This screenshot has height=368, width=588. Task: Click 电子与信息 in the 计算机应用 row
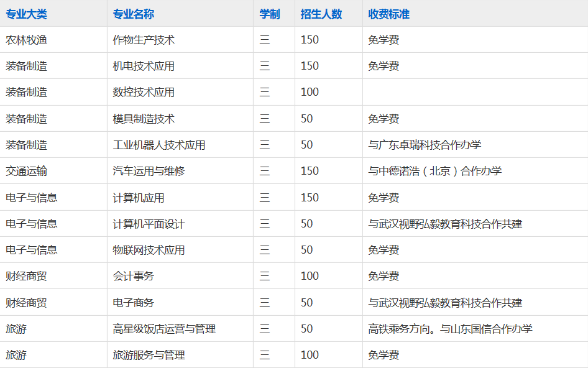[32, 198]
